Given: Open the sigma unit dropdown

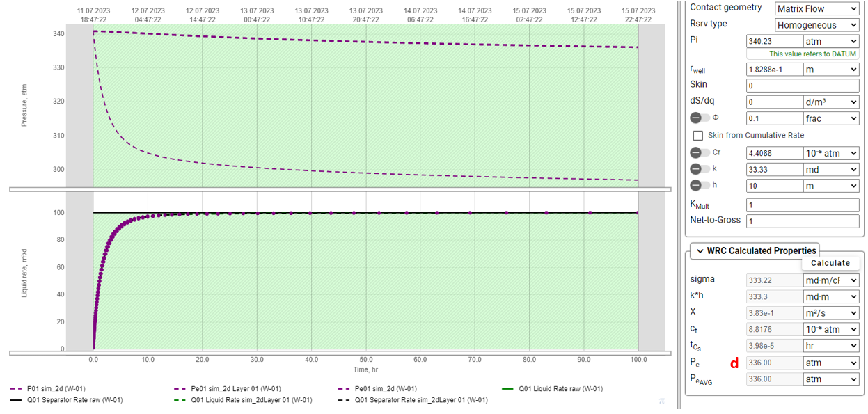Looking at the screenshot, I should [x=831, y=280].
